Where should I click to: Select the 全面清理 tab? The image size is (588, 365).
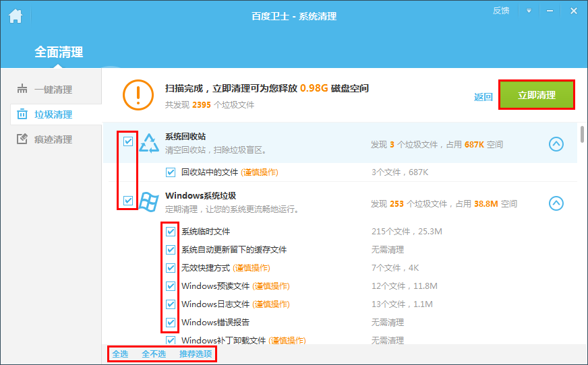click(x=59, y=52)
